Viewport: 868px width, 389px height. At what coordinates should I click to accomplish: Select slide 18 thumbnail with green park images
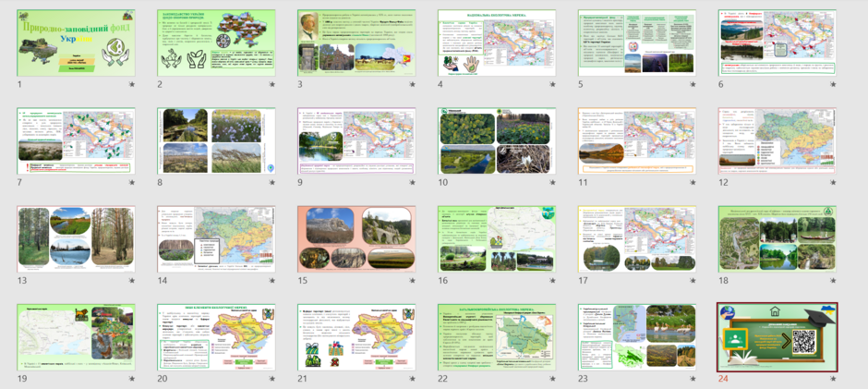[778, 238]
